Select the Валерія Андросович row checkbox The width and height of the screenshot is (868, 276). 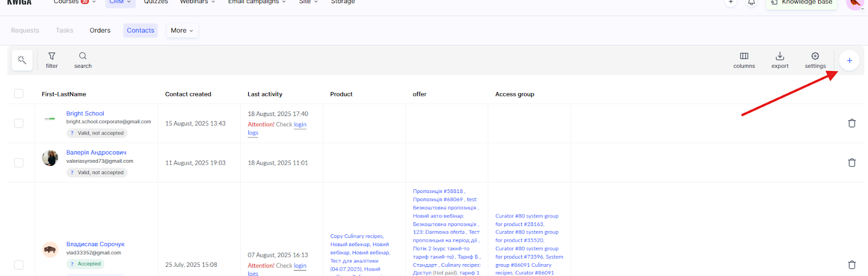pyautogui.click(x=19, y=163)
